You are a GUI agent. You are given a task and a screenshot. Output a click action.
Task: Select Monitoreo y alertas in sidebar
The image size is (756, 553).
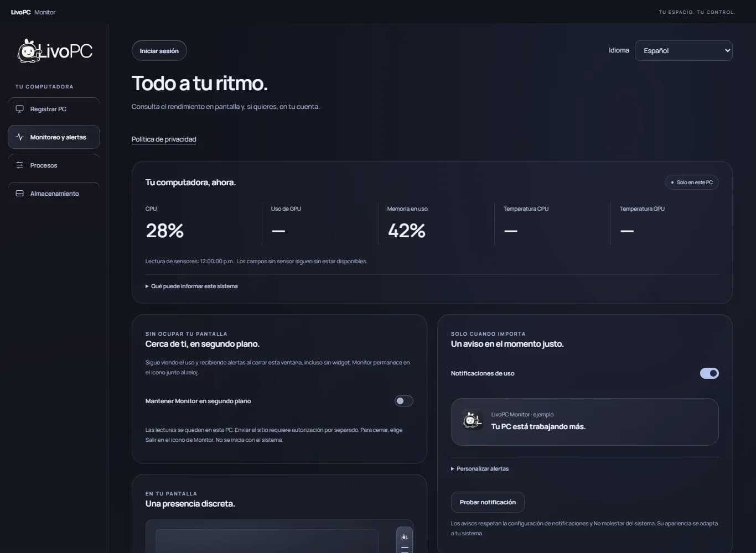click(54, 137)
